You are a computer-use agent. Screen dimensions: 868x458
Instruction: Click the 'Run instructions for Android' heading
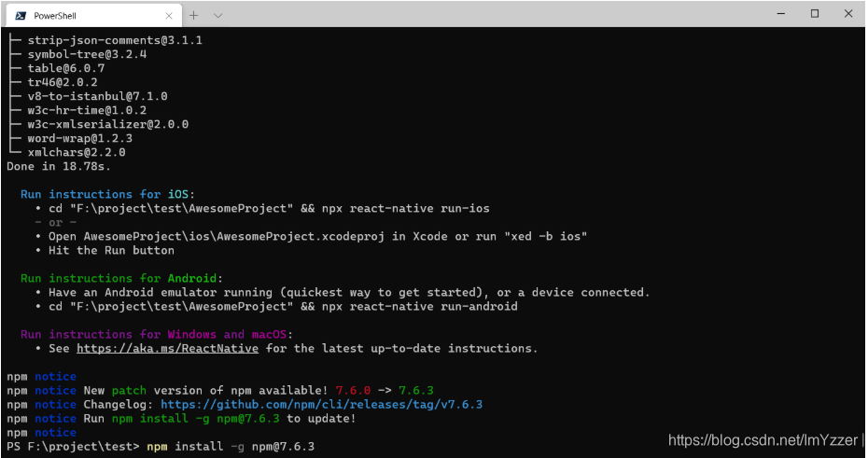(x=121, y=278)
